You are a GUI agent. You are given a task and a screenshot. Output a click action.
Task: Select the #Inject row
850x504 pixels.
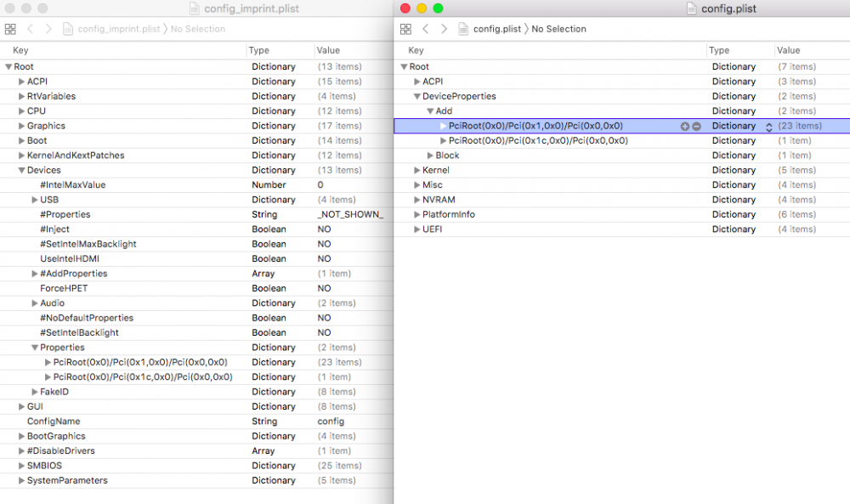point(196,229)
